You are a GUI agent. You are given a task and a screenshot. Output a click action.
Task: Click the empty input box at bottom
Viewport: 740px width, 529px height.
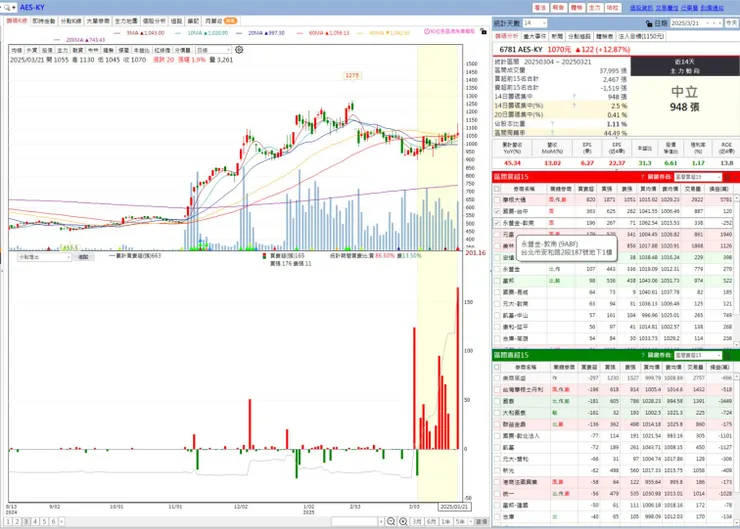pos(354,521)
